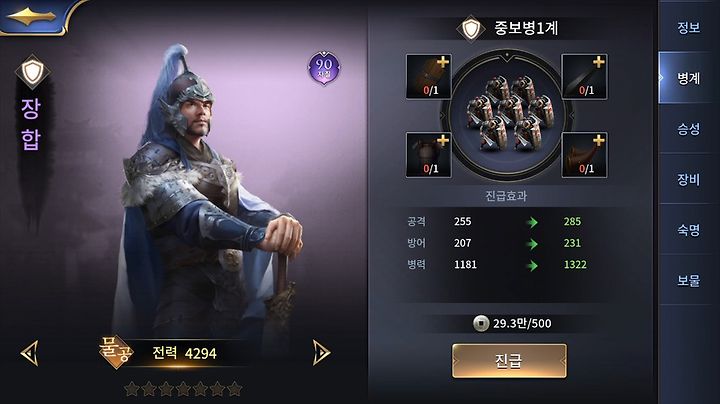The image size is (720, 404).
Task: Tap the shield icon above 장합 name
Action: [33, 72]
